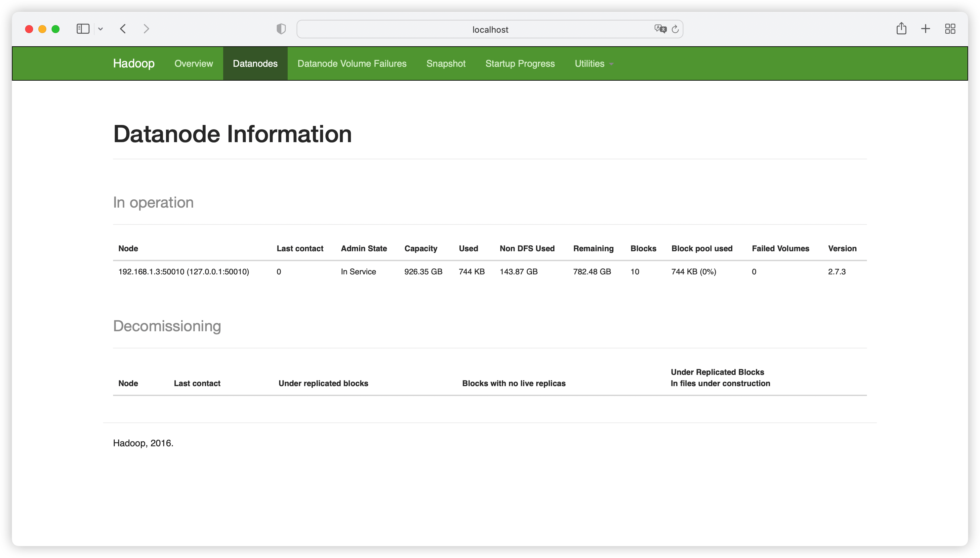Show tab overview grid icon

[950, 29]
